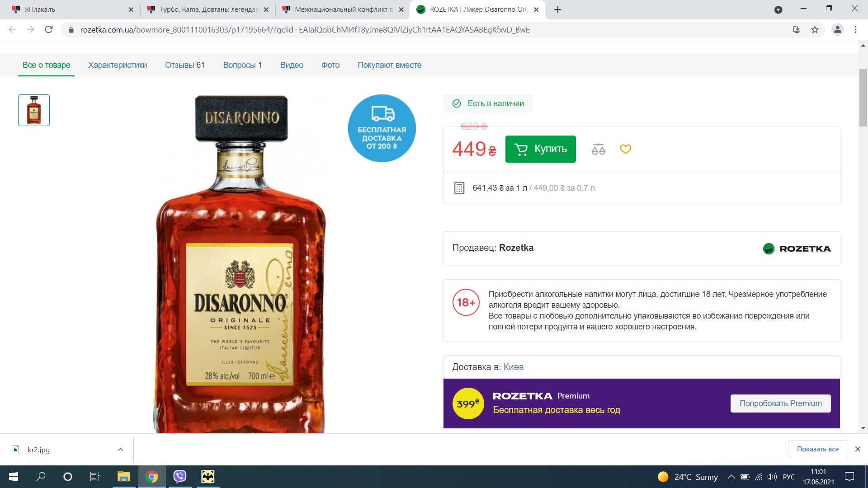Open the price calculator icon
868x488 pixels.
coord(459,188)
